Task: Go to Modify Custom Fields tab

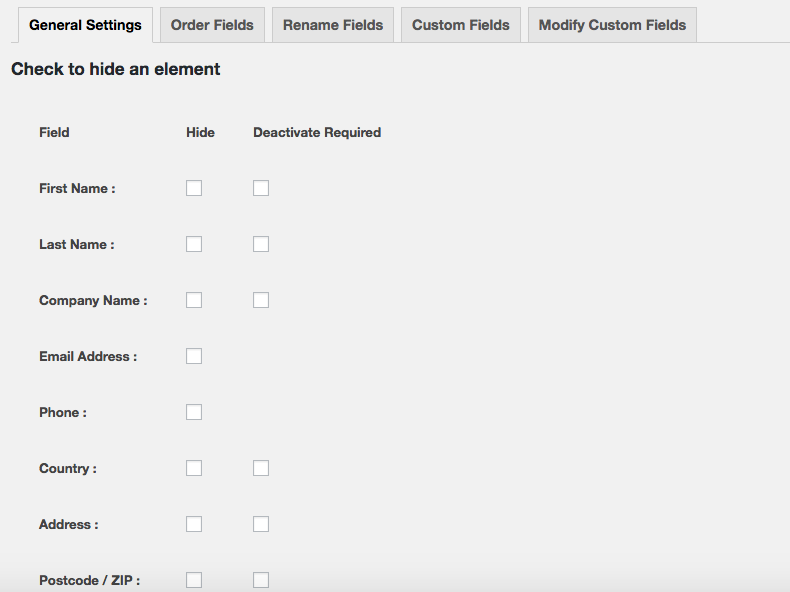Action: (612, 25)
